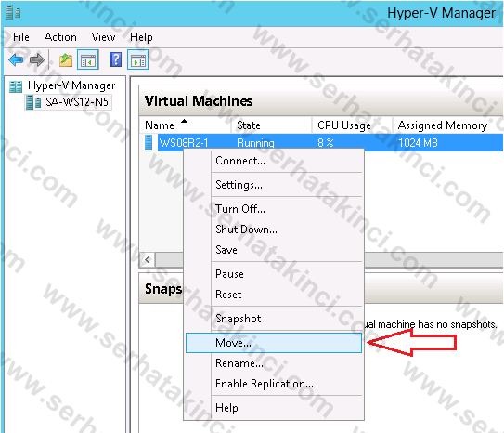Click the WS08R2-1 virtual machine icon
504x433 pixels.
click(149, 142)
